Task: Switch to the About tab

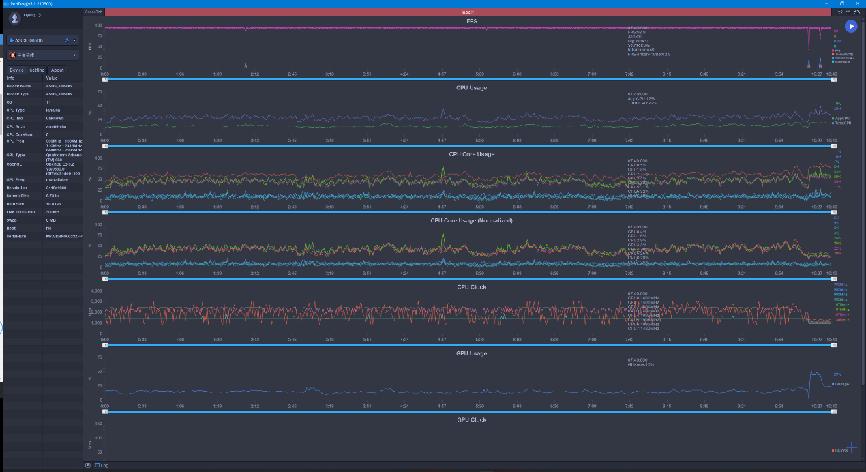Action: 57,70
